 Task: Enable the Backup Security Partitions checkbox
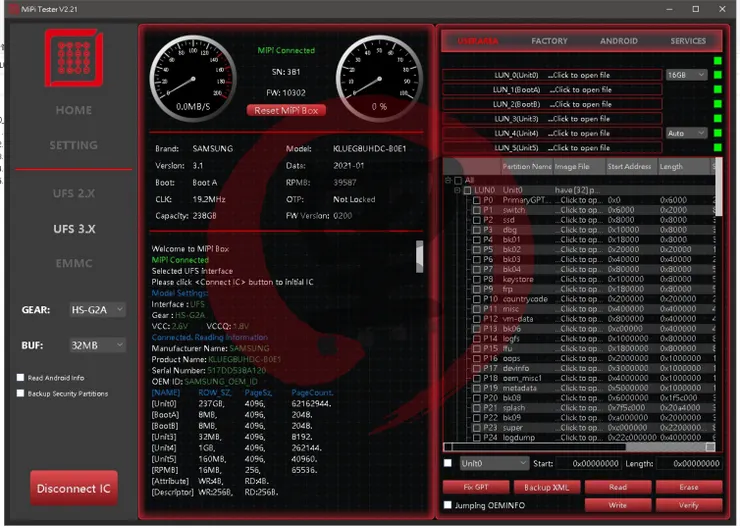coord(20,393)
